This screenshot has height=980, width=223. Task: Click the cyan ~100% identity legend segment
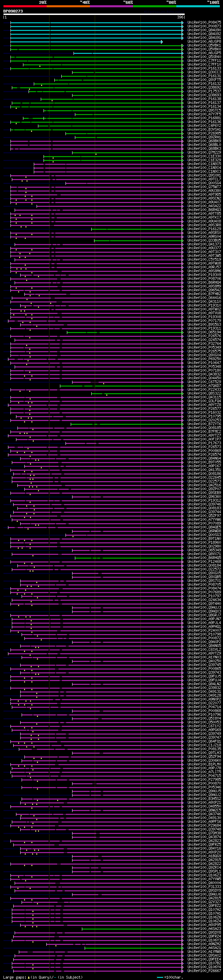click(198, 6)
